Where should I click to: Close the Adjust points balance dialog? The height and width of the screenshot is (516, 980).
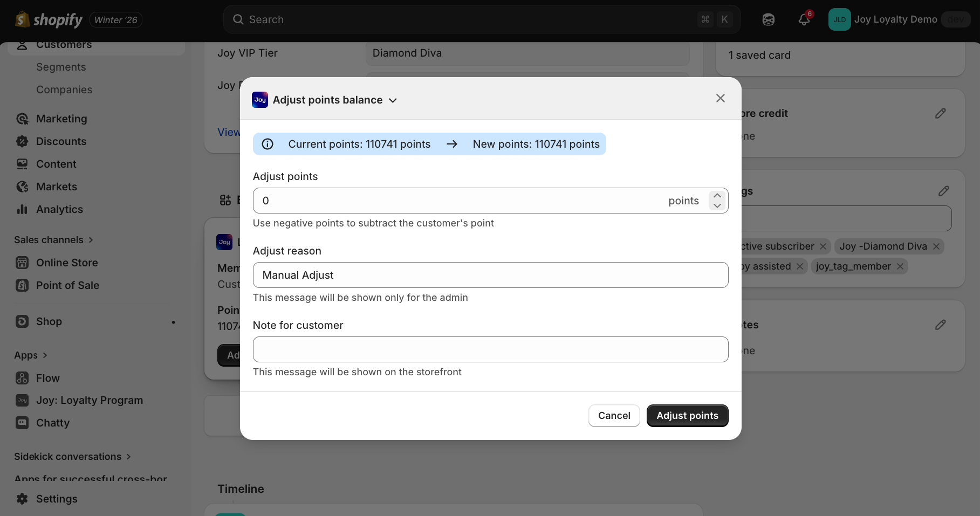click(720, 98)
